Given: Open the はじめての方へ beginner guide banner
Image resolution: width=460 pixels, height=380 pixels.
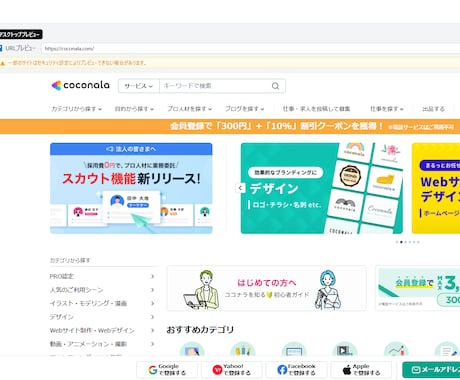Looking at the screenshot, I should (266, 288).
